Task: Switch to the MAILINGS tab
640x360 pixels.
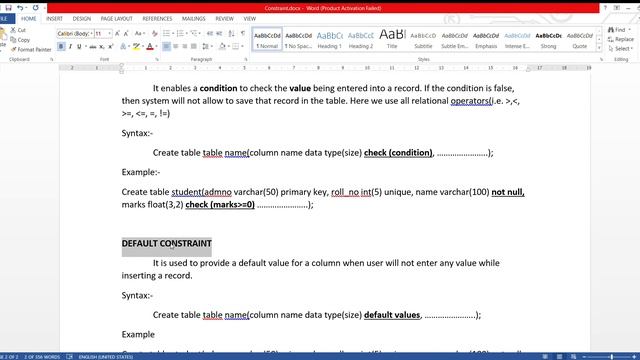Action: [x=193, y=19]
